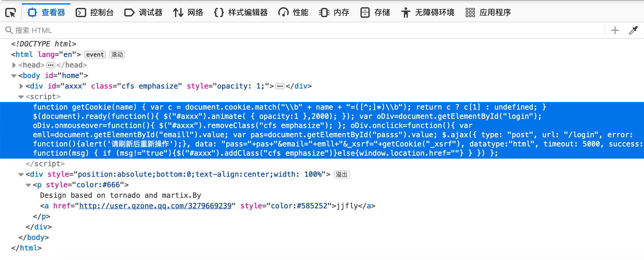The height and width of the screenshot is (260, 644).
Task: Activate the element picker tool icon
Action: (11, 13)
